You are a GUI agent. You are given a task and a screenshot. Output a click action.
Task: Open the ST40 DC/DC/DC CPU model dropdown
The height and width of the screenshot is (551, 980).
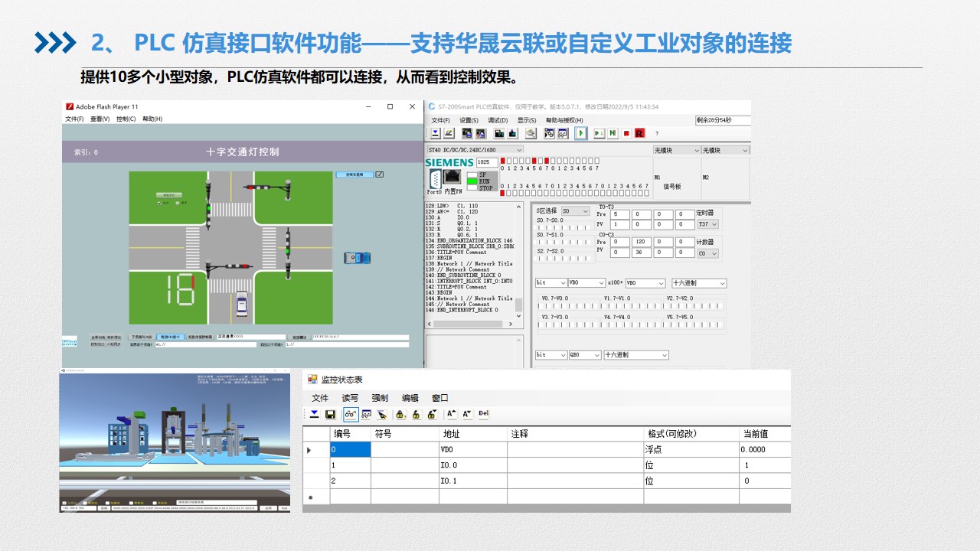coord(475,150)
